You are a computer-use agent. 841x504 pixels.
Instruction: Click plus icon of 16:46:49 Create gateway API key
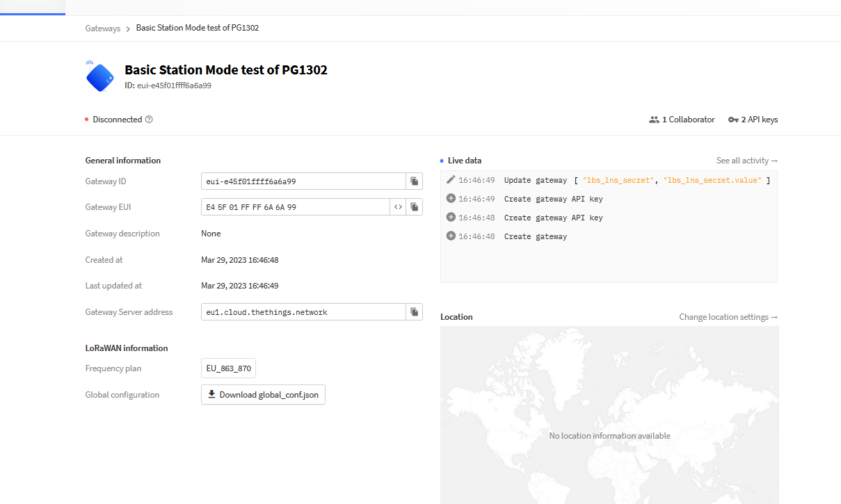click(451, 199)
